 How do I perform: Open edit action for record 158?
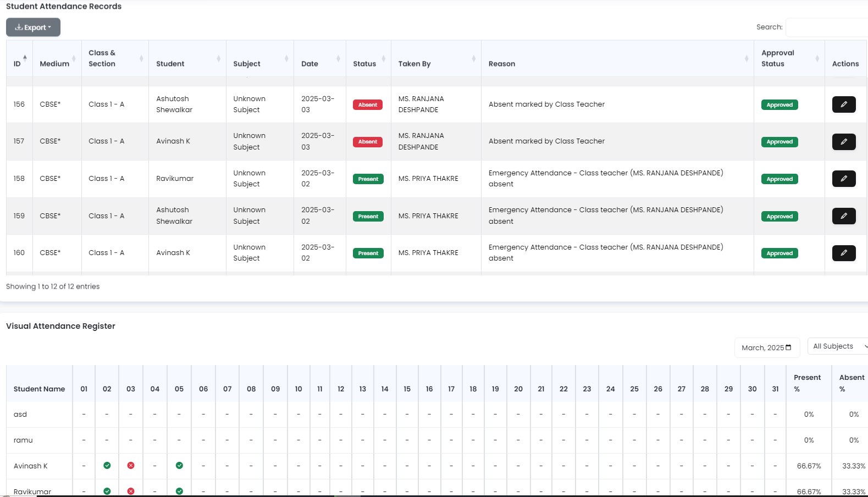(843, 179)
